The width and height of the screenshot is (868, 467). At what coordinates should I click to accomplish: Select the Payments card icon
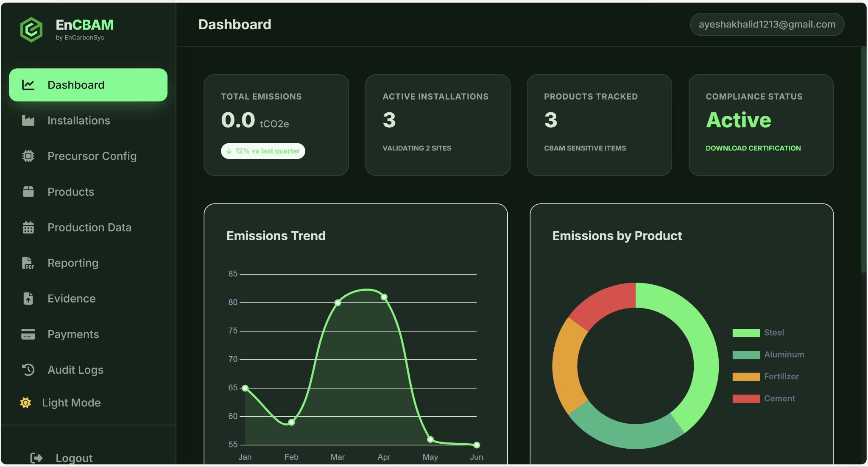click(28, 334)
